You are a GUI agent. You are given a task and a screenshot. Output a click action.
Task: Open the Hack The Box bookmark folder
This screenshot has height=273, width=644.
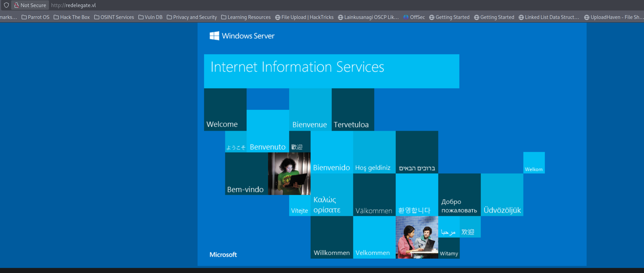tap(72, 17)
